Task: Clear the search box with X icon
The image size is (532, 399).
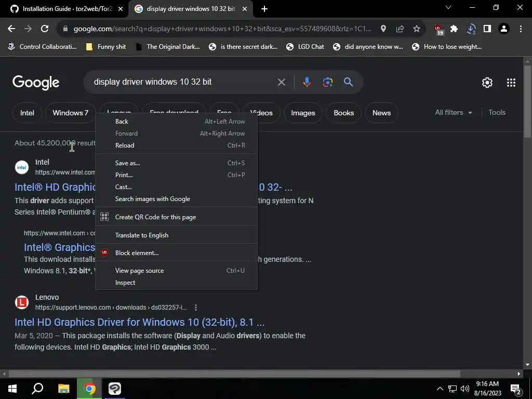Action: [281, 82]
